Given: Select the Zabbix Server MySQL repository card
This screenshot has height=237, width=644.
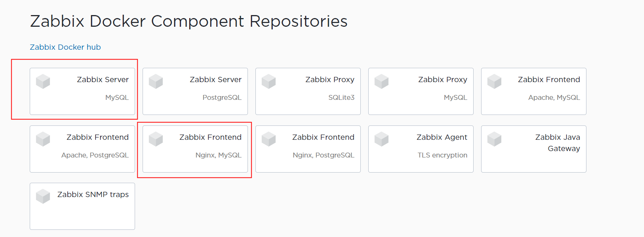Looking at the screenshot, I should [x=82, y=91].
